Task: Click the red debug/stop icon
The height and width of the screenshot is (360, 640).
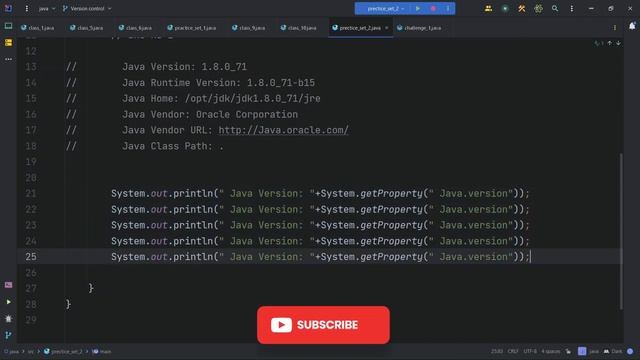Action: 433,9
